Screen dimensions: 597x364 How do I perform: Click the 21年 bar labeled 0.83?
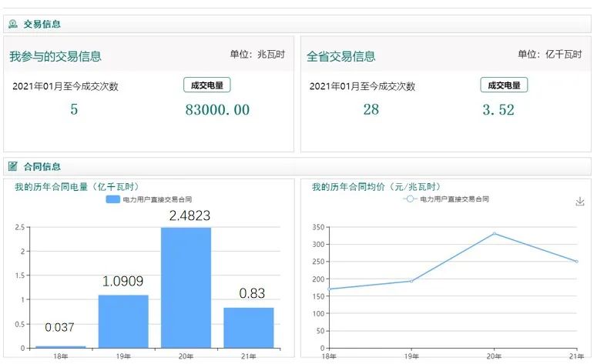(249, 328)
